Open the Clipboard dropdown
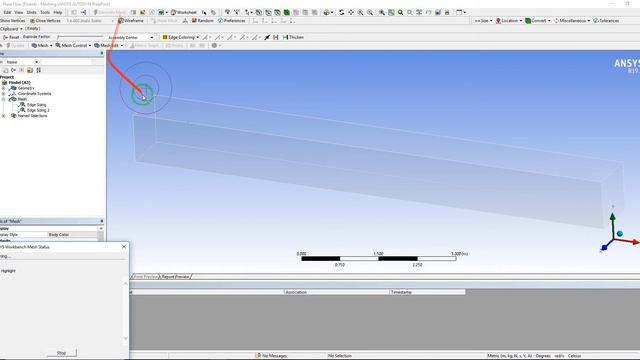This screenshot has height=360, width=640. (11, 29)
